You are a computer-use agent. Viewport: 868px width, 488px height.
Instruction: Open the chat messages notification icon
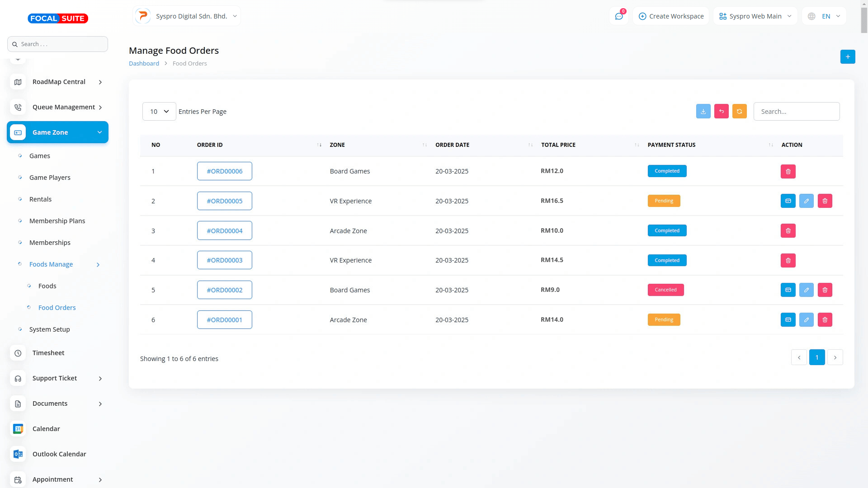point(619,16)
